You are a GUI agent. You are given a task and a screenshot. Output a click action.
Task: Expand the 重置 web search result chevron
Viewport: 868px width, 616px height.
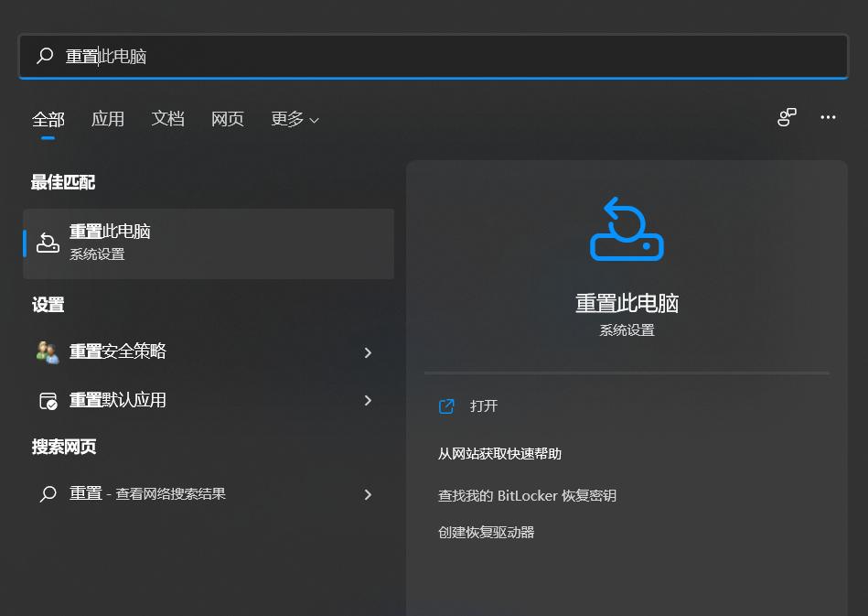click(x=368, y=494)
